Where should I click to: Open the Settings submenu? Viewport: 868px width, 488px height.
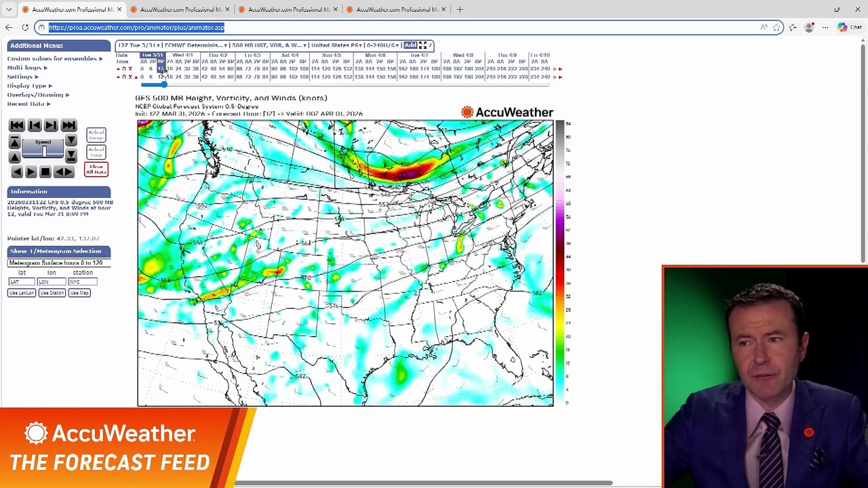click(x=22, y=77)
